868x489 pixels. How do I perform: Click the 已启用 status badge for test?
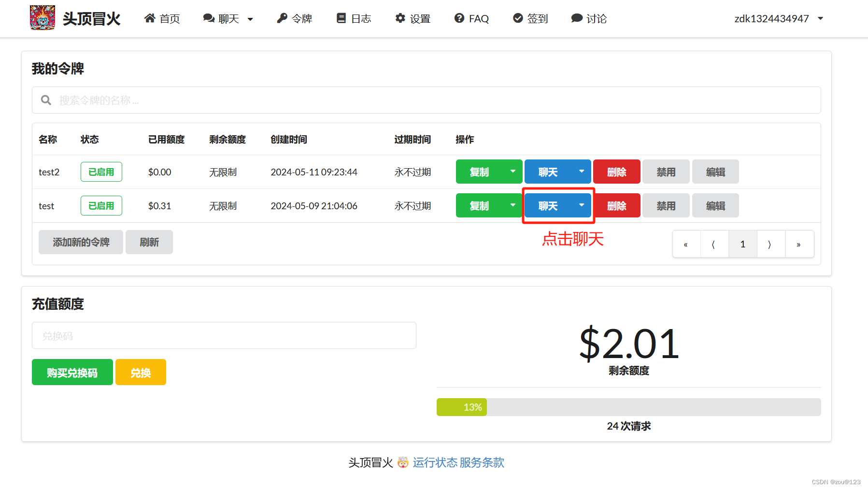click(101, 206)
